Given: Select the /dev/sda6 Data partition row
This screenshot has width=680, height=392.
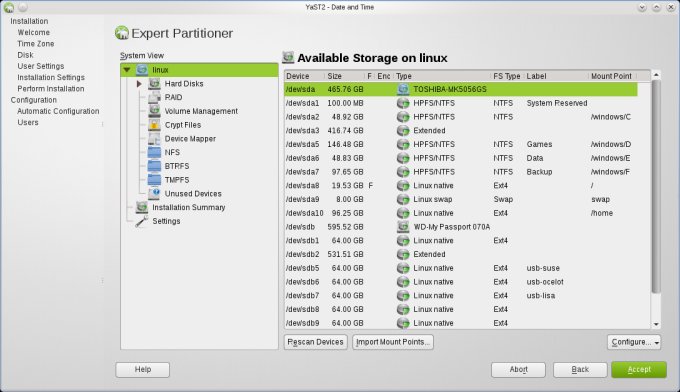Looking at the screenshot, I should coord(461,158).
